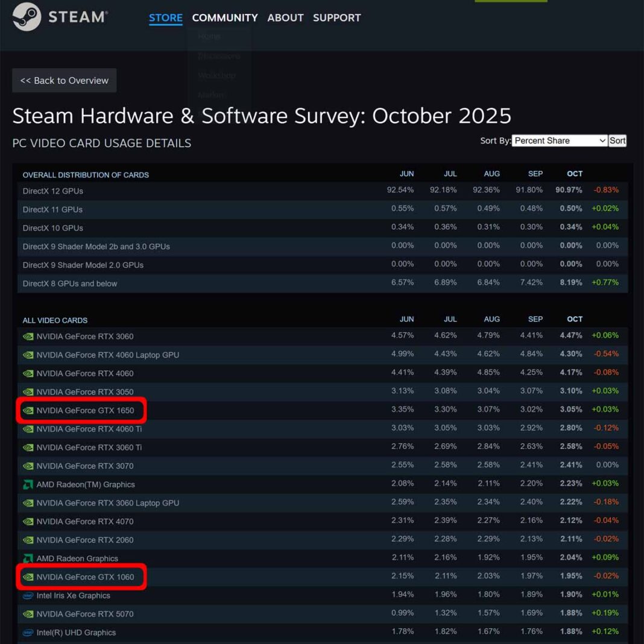Screen dimensions: 644x644
Task: Click the Intel icon beside Intel(R) UHD Graphics
Action: 28,633
